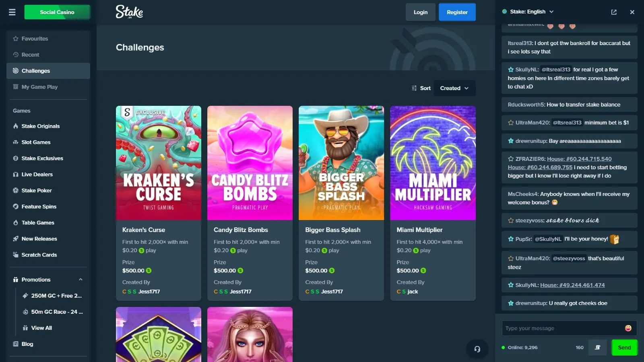Viewport: 644px width, 362px height.
Task: Click Jess1717 under Kraken's Curse
Action: coord(149,292)
